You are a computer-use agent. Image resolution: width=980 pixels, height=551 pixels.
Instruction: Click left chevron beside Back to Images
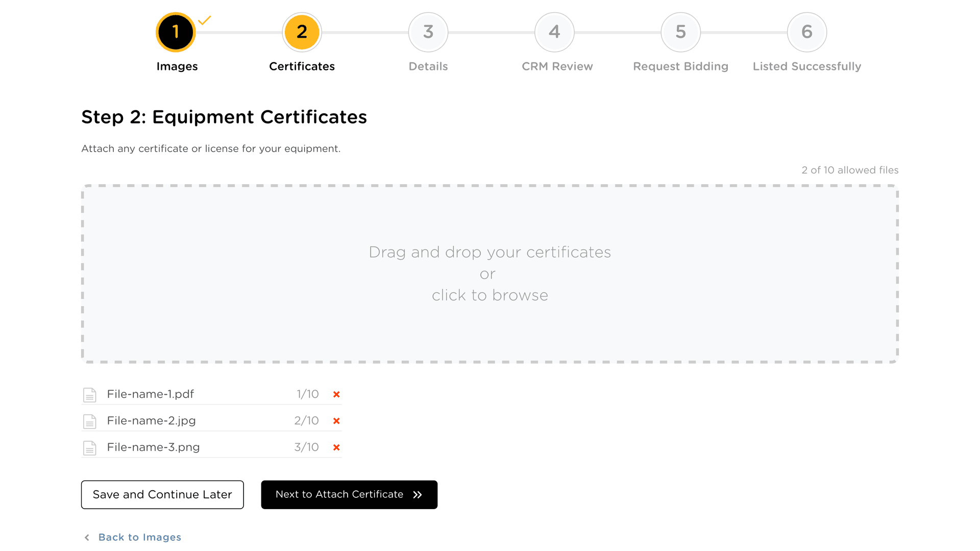coord(87,537)
